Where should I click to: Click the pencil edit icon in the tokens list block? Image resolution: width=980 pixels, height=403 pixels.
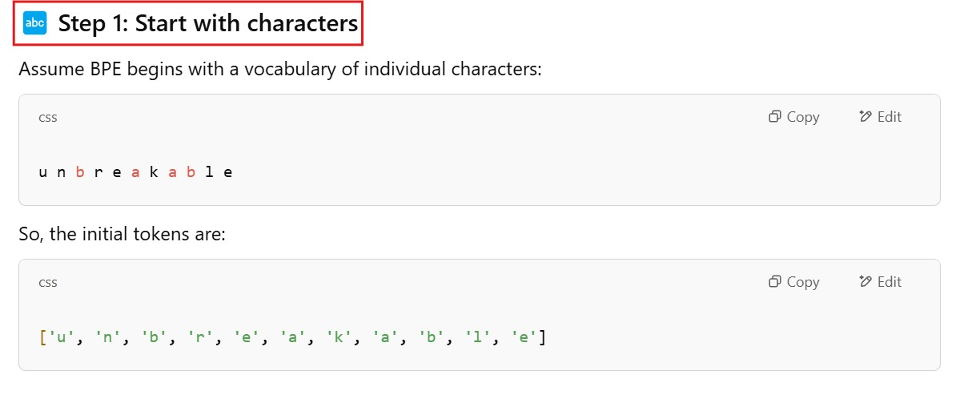[x=865, y=282]
